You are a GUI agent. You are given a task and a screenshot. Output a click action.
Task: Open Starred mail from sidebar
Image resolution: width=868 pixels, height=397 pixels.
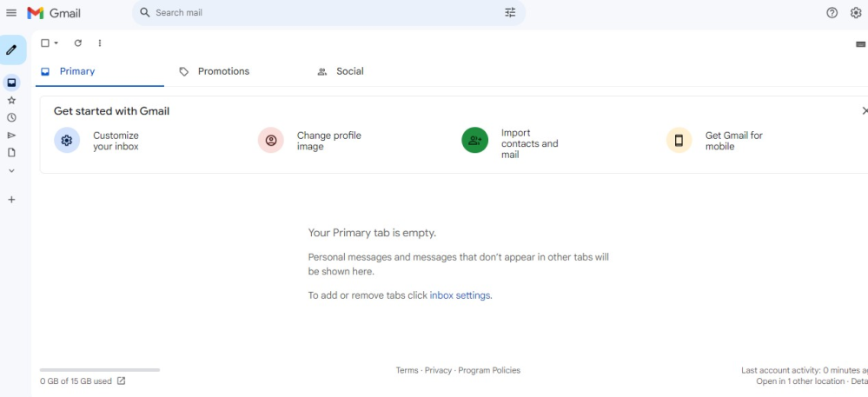click(11, 100)
